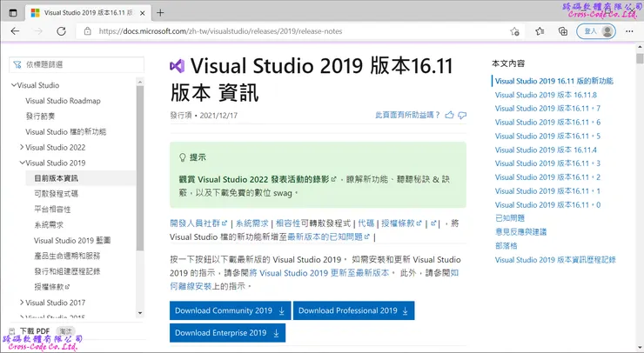This screenshot has height=353, width=644.
Task: Click the sign-in profile button
Action: 596,31
